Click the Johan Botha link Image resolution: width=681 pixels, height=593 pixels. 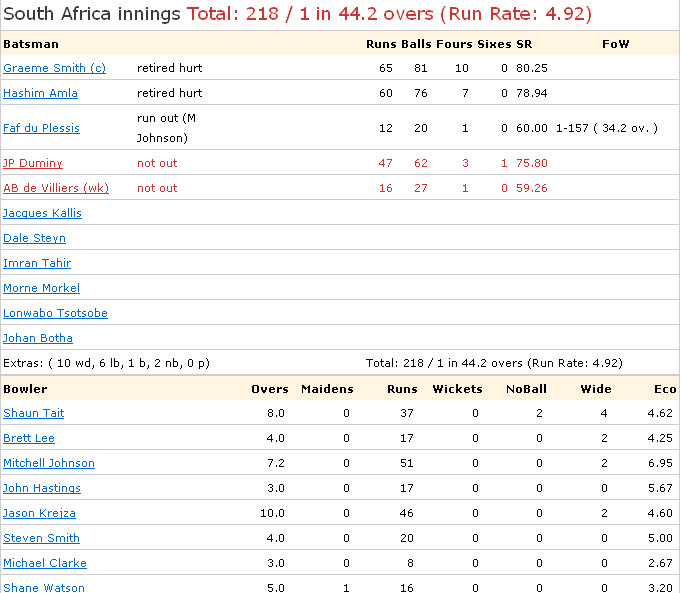(x=38, y=338)
